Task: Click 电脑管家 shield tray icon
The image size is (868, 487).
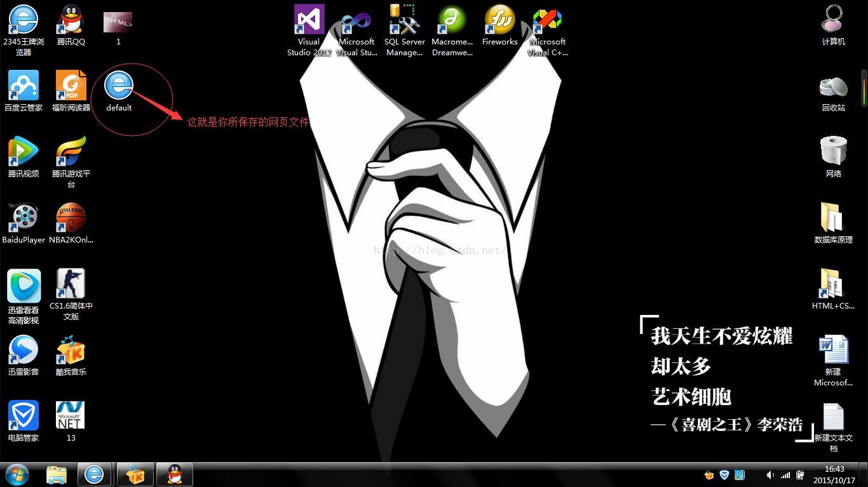Action: pyautogui.click(x=724, y=475)
